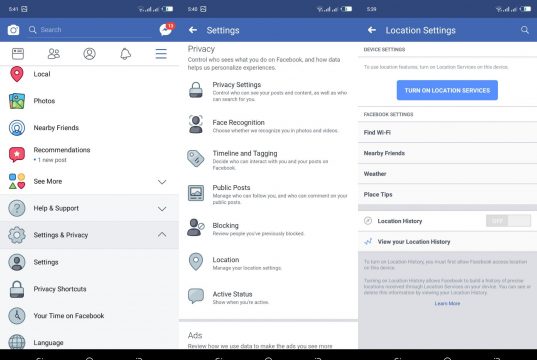The height and width of the screenshot is (360, 537).
Task: Tap the Learn More link
Action: [447, 303]
